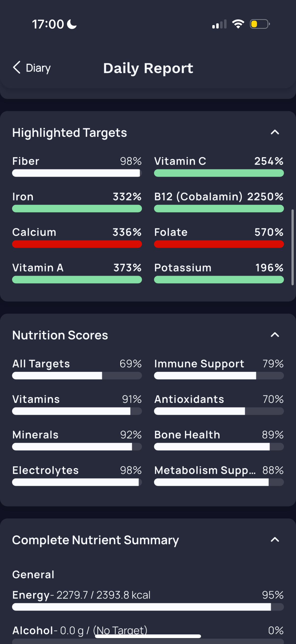Tap the battery indicator icon
Screen dimensions: 296x644
[260, 24]
